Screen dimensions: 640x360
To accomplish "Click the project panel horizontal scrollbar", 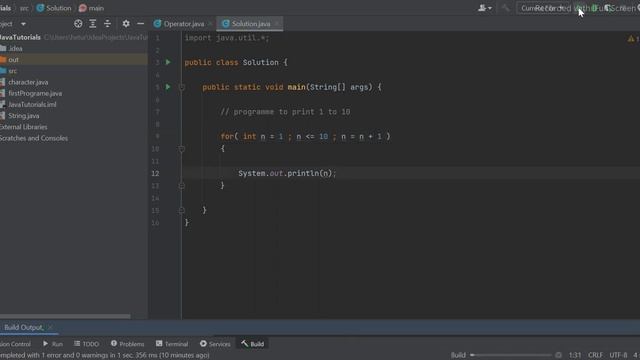I will coord(65,316).
